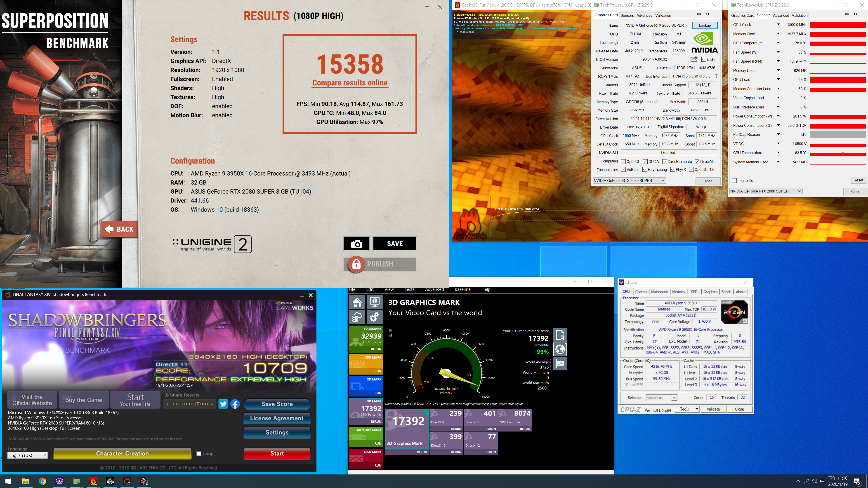Toggle the DirectML checkbox
Viewport: 868px width, 488px height.
pos(697,162)
